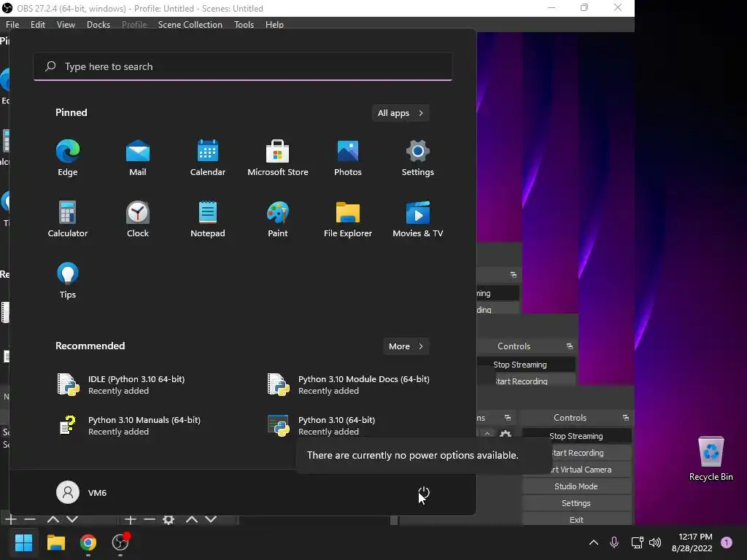Image resolution: width=747 pixels, height=560 pixels.
Task: Focus the Type here to search box
Action: click(243, 66)
